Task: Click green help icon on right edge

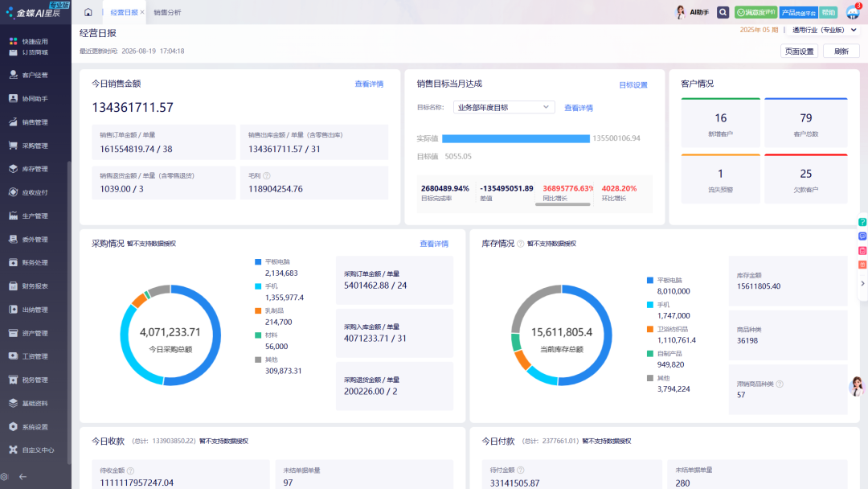Action: tap(862, 222)
